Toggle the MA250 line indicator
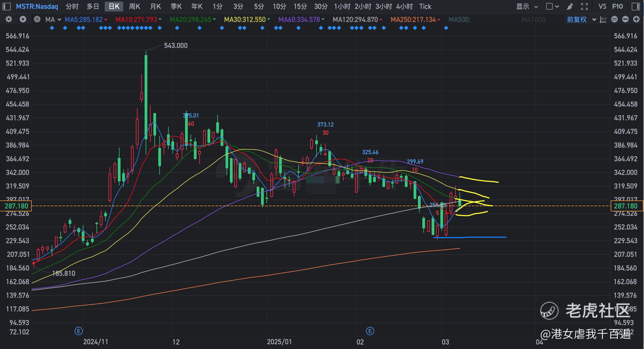This screenshot has height=349, width=644. click(x=415, y=19)
